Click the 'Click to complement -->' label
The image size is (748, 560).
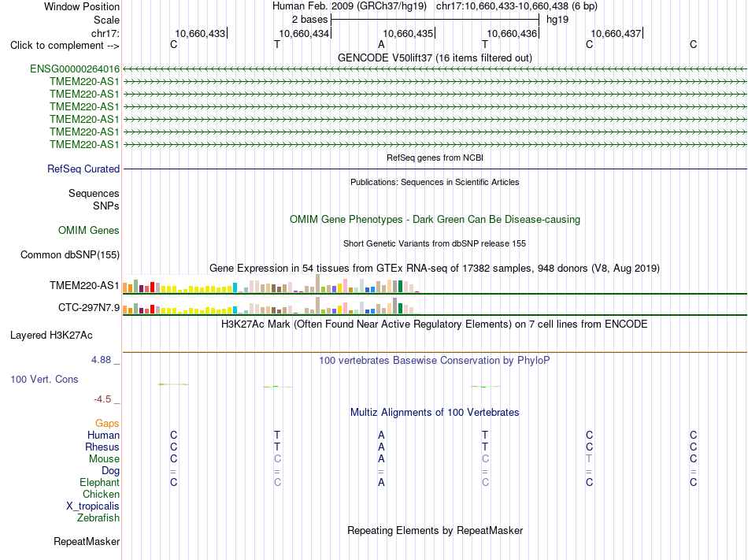[65, 46]
